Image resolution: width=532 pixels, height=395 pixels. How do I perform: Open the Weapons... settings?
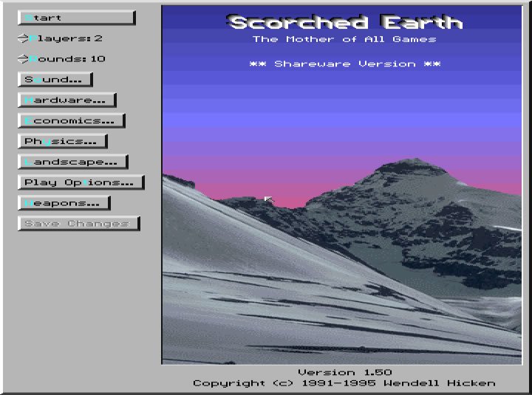[x=64, y=203]
